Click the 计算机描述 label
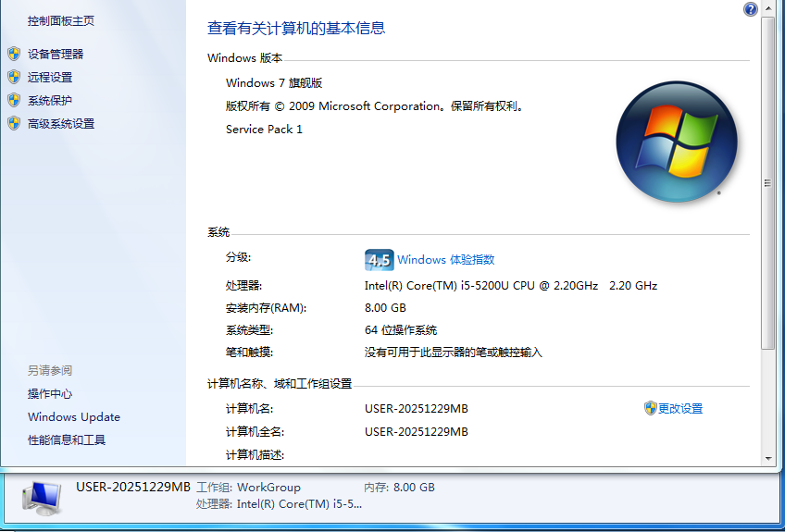Screen dimensions: 785x532 click(255, 455)
